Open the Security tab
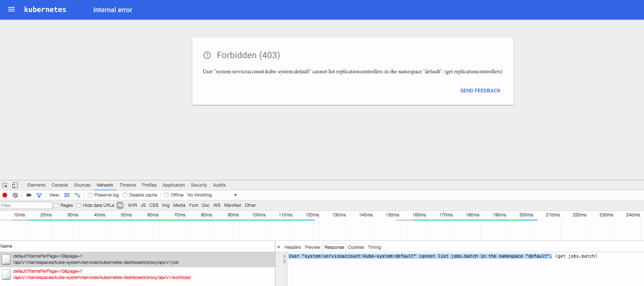This screenshot has width=644, height=286. 199,185
